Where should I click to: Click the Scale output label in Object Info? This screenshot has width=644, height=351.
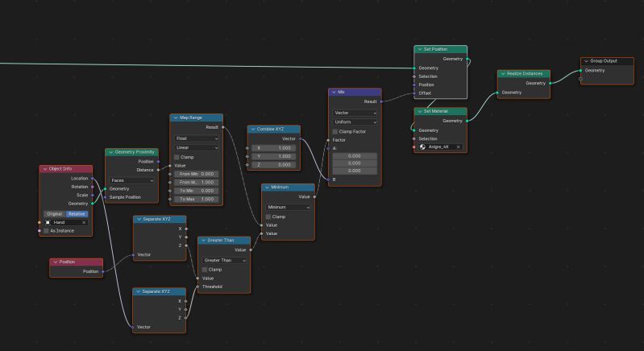[x=82, y=195]
